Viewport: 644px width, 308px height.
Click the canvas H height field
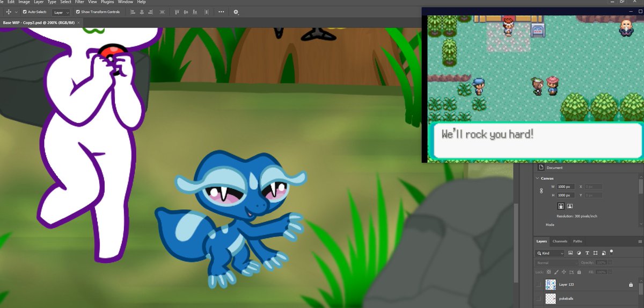point(566,195)
